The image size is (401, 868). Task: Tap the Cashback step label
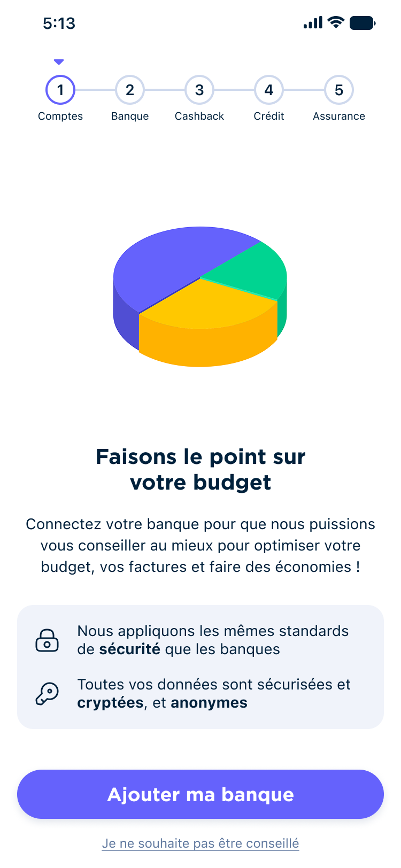tap(199, 116)
